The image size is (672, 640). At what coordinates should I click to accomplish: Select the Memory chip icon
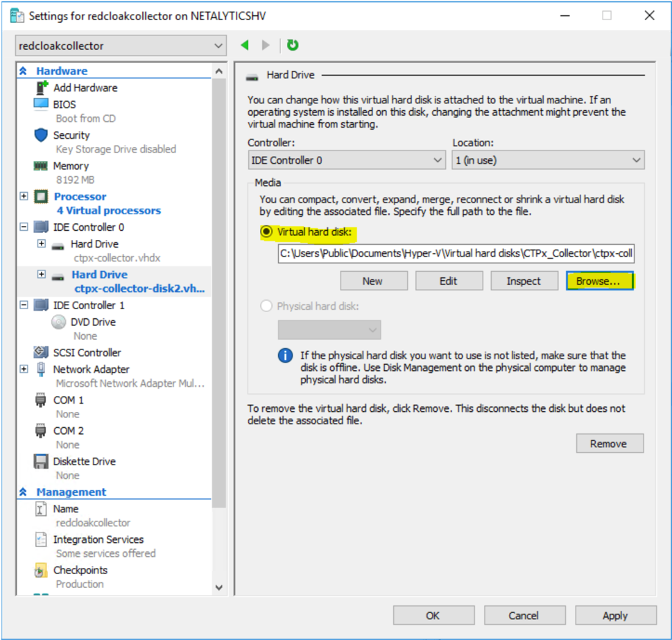click(x=41, y=166)
